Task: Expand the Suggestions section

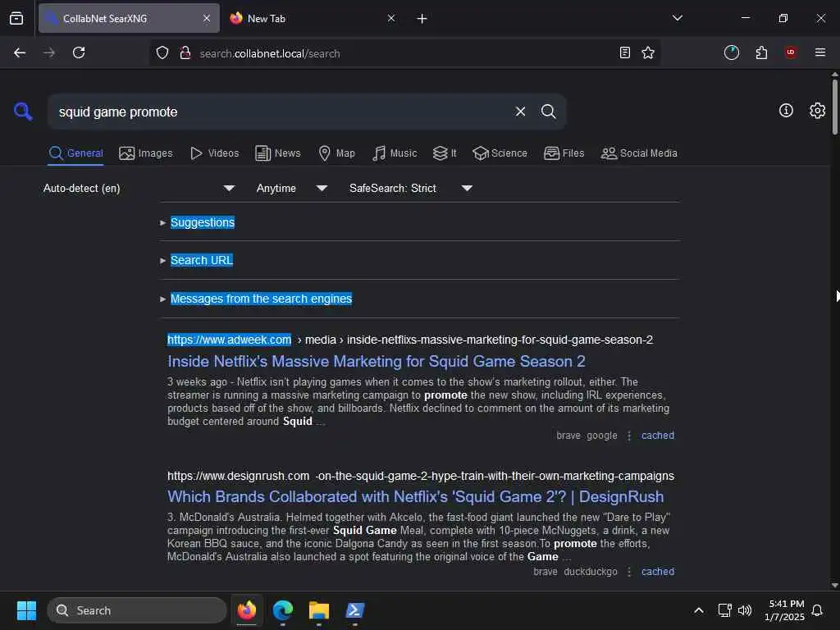Action: point(202,222)
